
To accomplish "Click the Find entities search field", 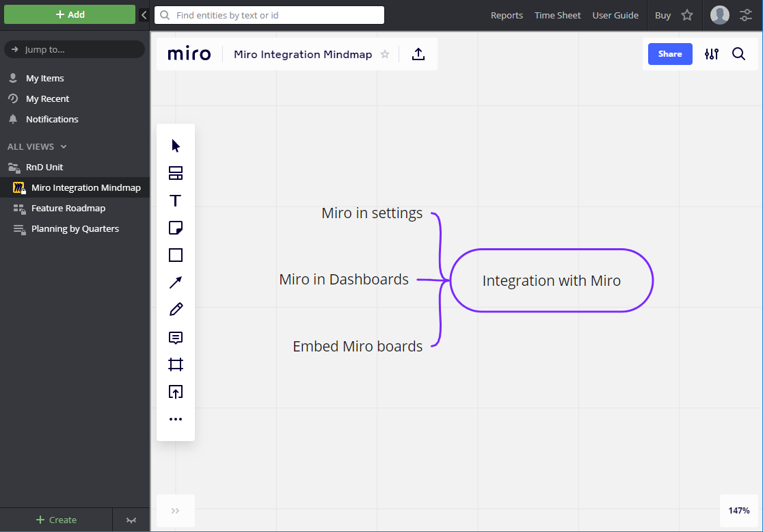I will [x=269, y=14].
